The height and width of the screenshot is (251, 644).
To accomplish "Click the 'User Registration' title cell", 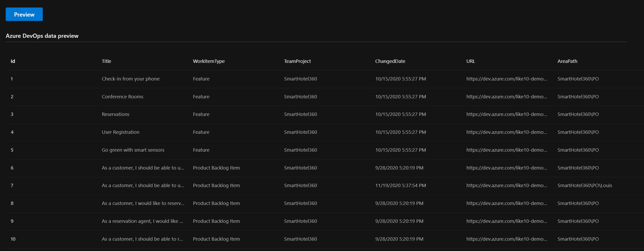I will click(x=120, y=132).
